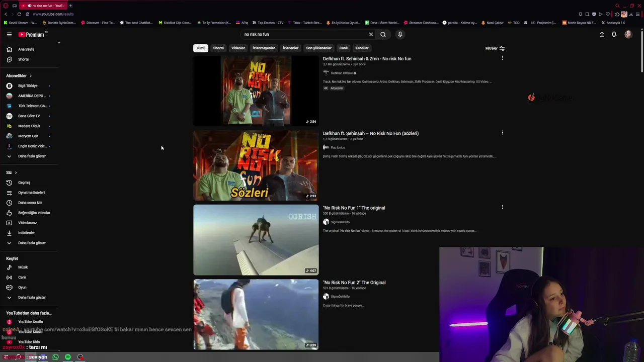Viewport: 644px width, 362px height.
Task: Open YouTube notifications bell
Action: [x=614, y=34]
